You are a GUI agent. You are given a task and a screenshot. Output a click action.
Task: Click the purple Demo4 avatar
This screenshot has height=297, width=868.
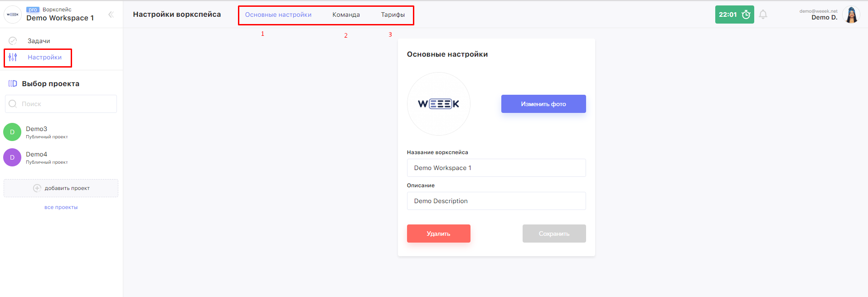[x=12, y=157]
